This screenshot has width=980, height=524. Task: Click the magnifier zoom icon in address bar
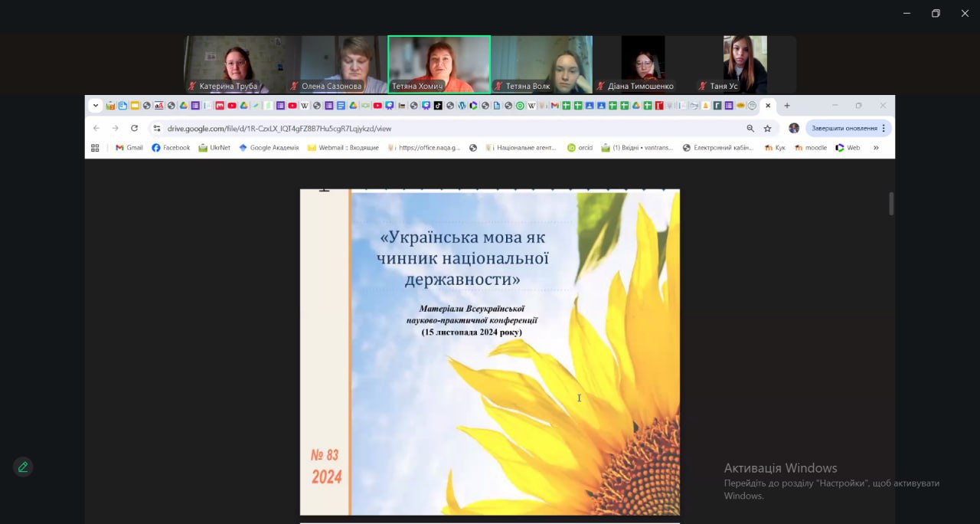(750, 129)
